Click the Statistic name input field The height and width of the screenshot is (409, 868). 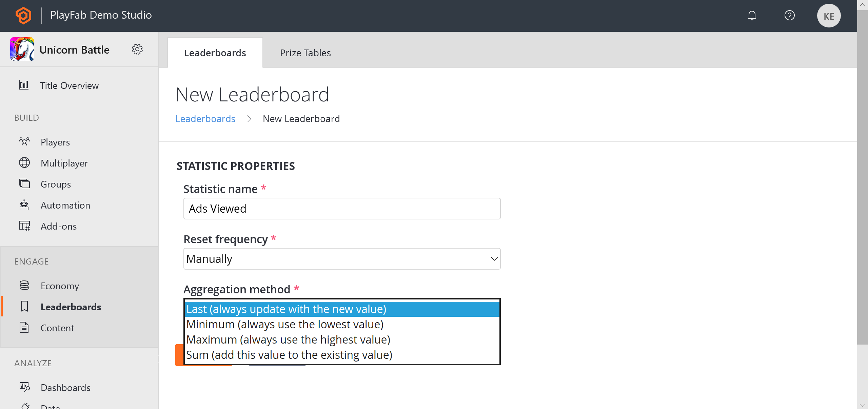coord(341,208)
